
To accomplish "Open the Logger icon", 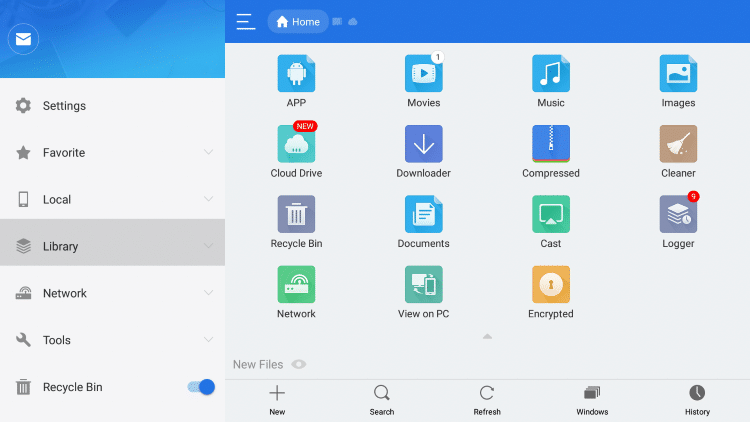I will (678, 214).
